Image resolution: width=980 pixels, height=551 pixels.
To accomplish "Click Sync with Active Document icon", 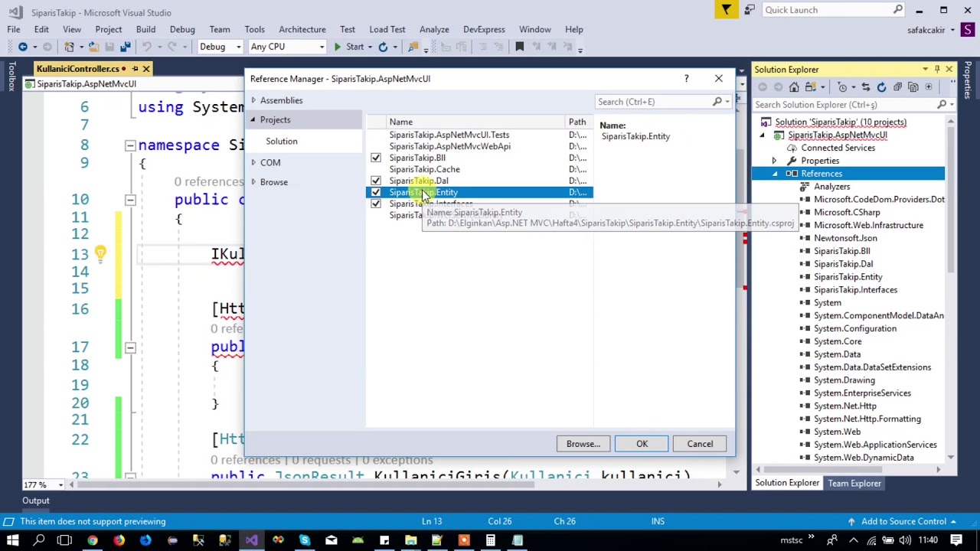I will coord(865,86).
